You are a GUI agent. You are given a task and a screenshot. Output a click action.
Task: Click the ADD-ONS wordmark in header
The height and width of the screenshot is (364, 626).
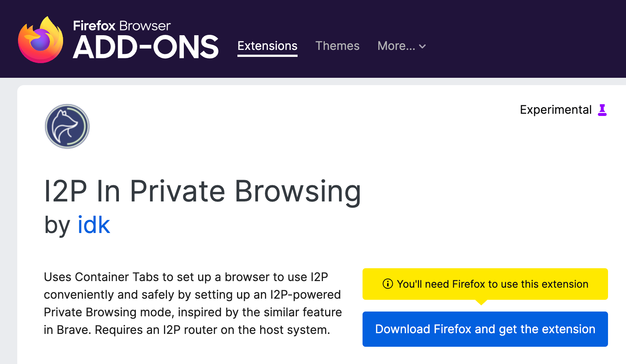(x=146, y=47)
